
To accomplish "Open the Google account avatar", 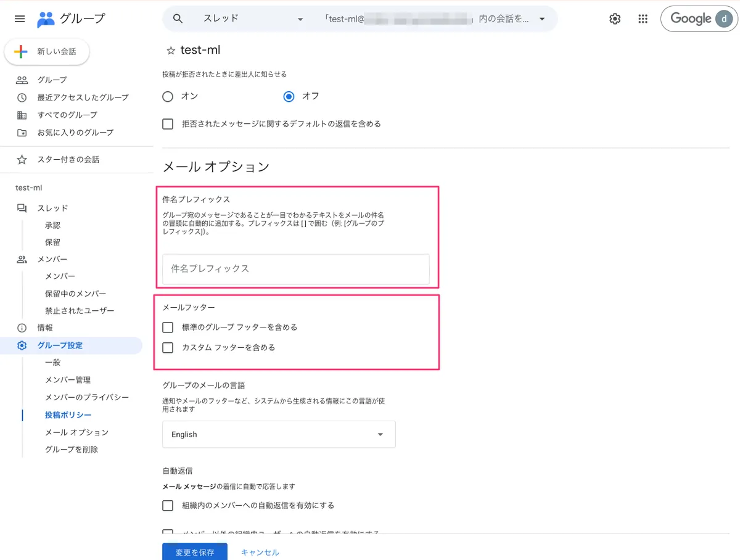I will 723,19.
